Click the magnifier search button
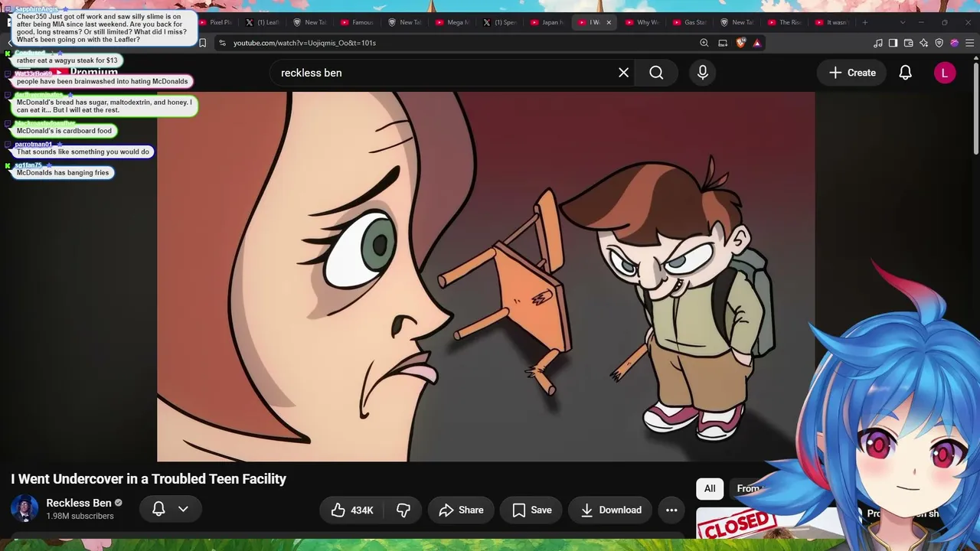The width and height of the screenshot is (980, 551). 656,73
